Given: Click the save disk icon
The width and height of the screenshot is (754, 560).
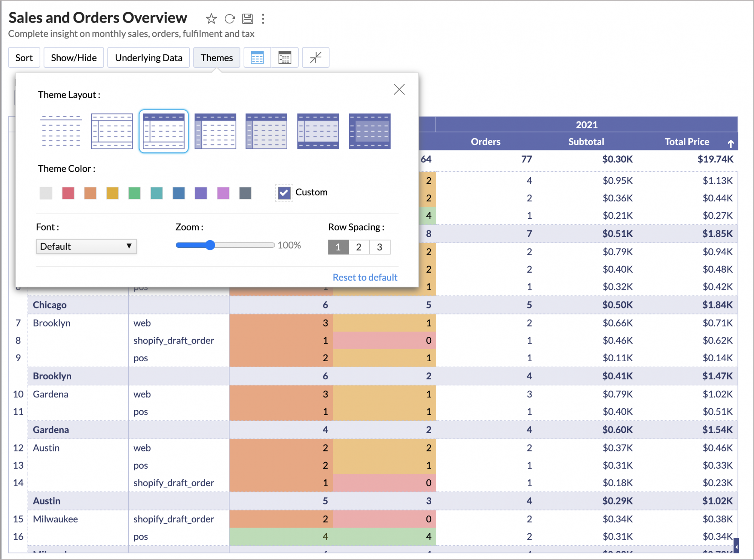Looking at the screenshot, I should point(247,18).
